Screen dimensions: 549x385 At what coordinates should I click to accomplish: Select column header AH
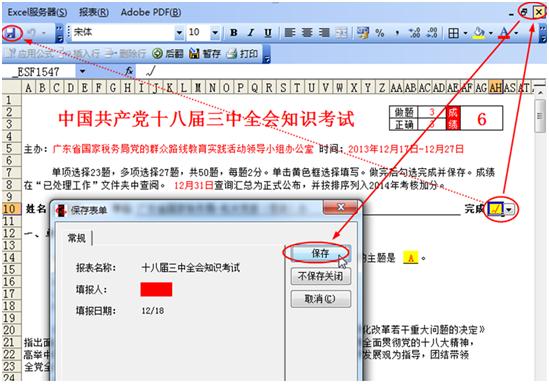tap(495, 87)
